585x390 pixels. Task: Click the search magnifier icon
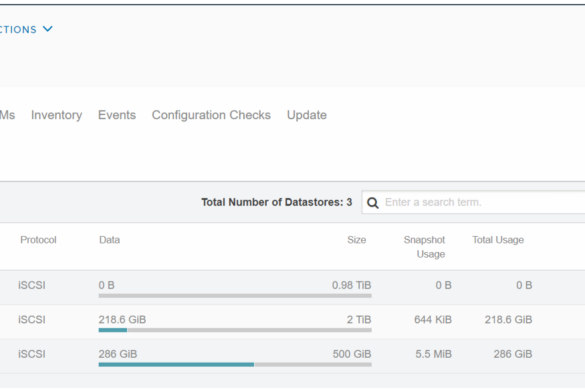[372, 203]
